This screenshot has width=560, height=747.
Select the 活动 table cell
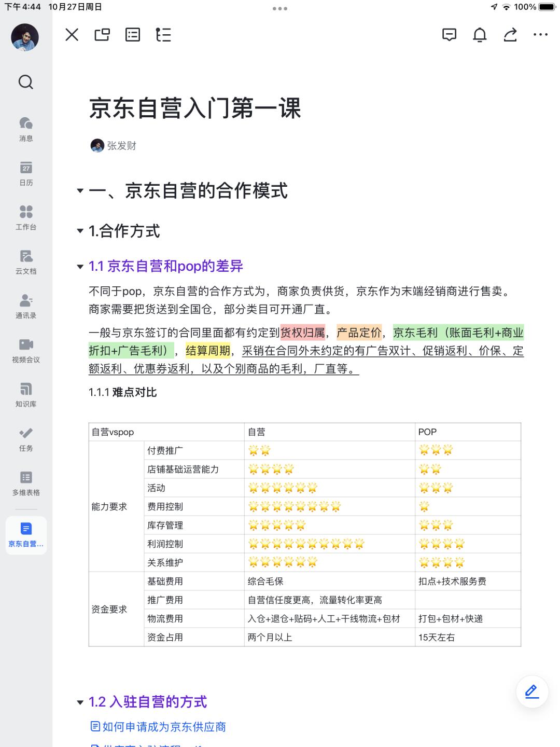coord(194,488)
